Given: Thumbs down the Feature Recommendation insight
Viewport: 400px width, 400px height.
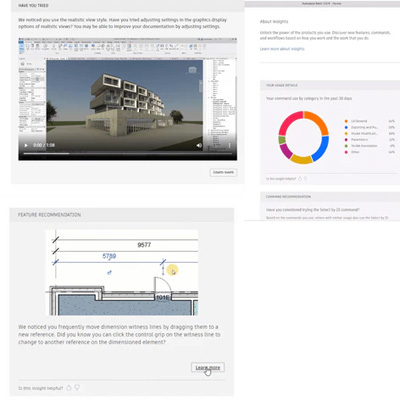Looking at the screenshot, I should point(77,388).
